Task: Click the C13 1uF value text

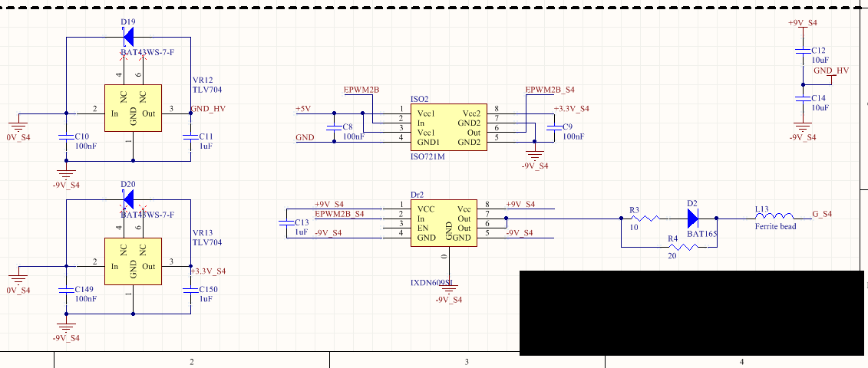Action: click(302, 232)
